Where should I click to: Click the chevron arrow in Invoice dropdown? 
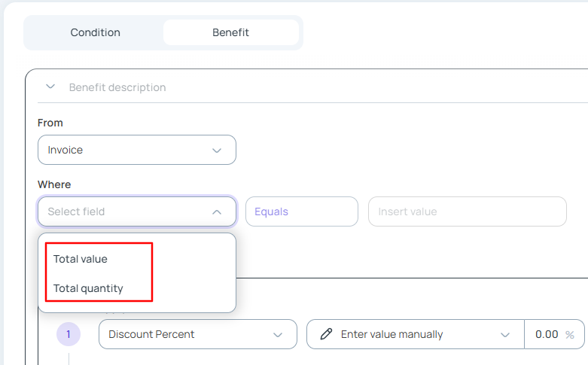tap(217, 151)
